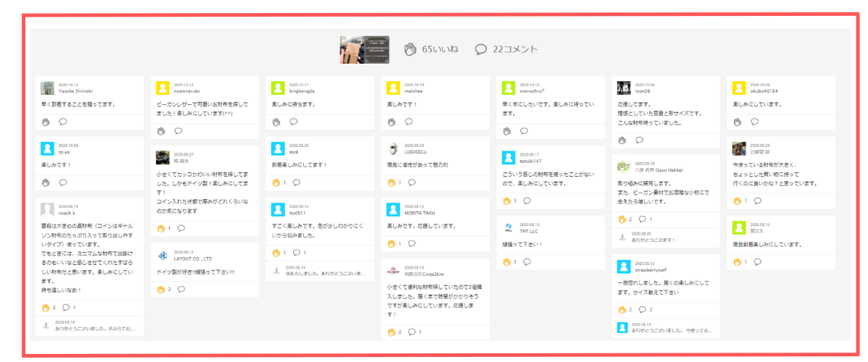868x362 pixels.
Task: Clap for Yusuke Shiinoki's comment
Action: 46,122
